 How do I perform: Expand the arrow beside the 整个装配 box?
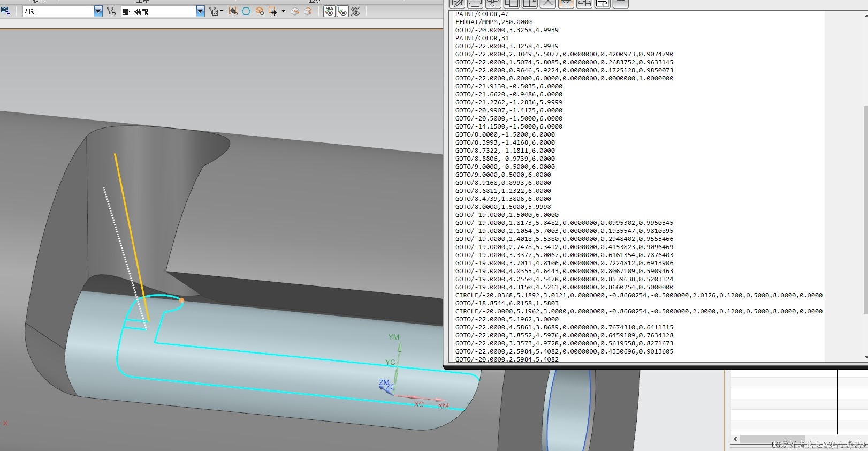point(200,11)
